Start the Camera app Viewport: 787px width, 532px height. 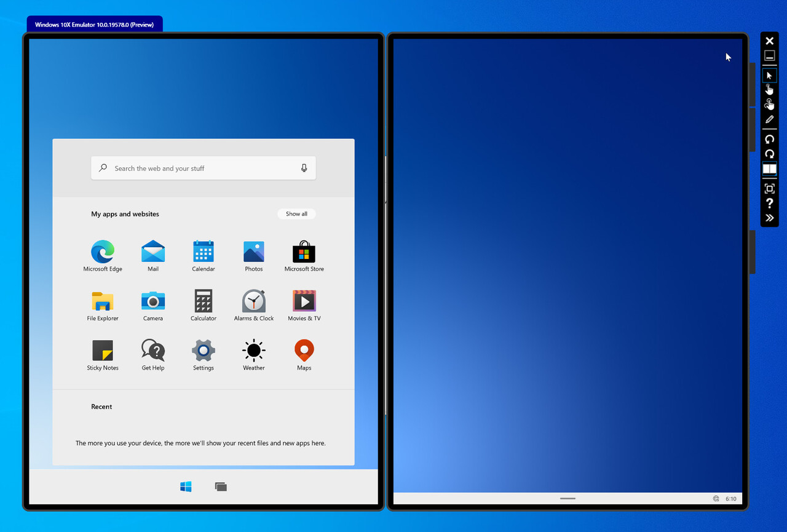[x=153, y=306]
